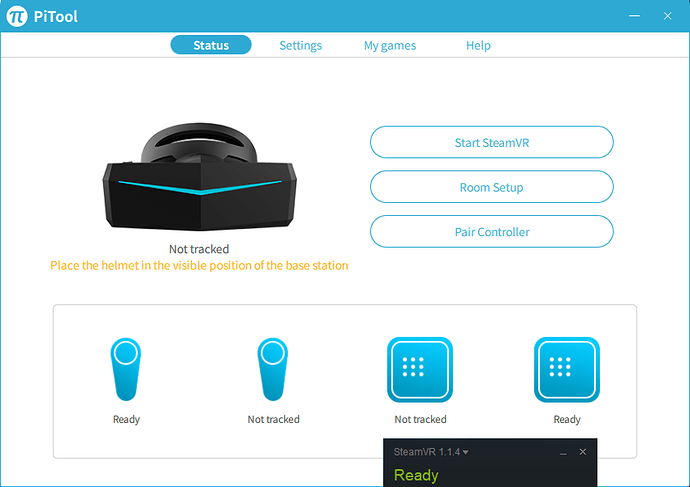Select the left controller icon labeled Ready

[126, 369]
